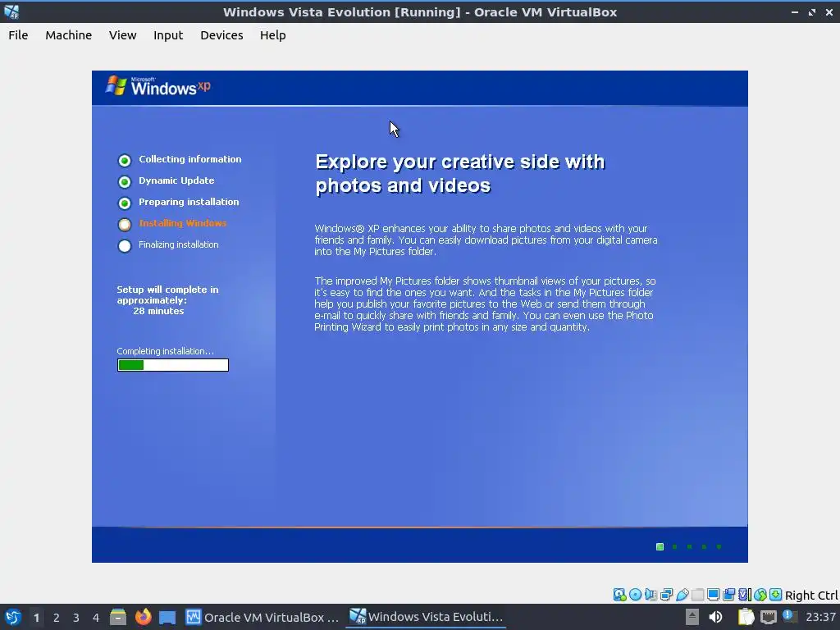Open the notification alert tray icon
This screenshot has height=630, width=840.
[788, 615]
